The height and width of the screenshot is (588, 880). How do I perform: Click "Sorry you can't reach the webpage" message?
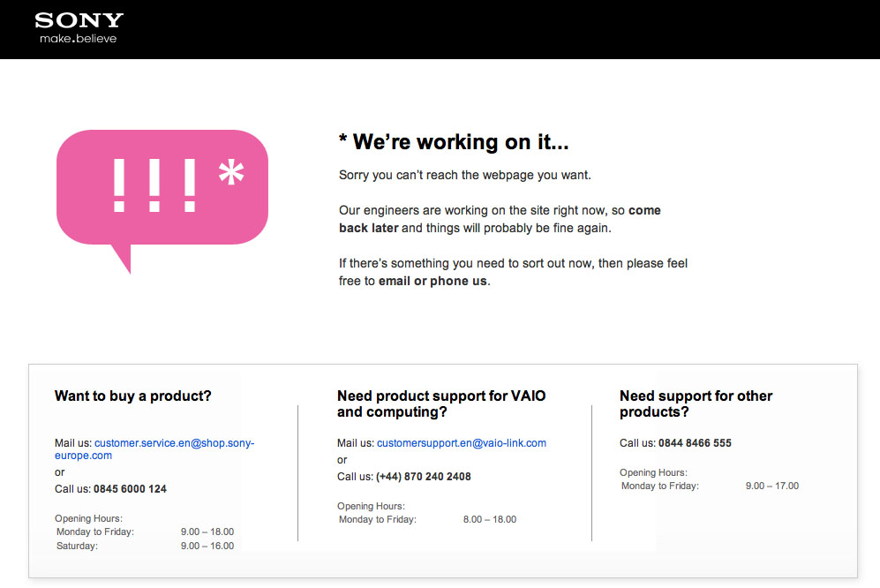(464, 176)
